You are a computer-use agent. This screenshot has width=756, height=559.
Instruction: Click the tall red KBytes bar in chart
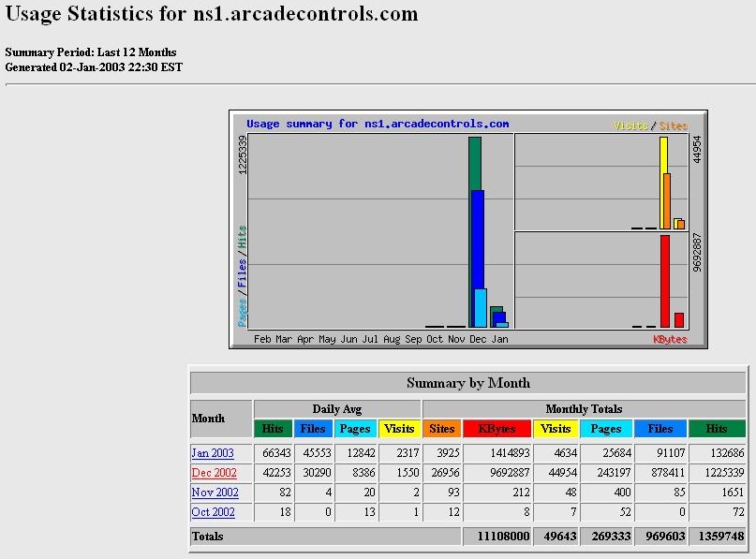pyautogui.click(x=665, y=281)
